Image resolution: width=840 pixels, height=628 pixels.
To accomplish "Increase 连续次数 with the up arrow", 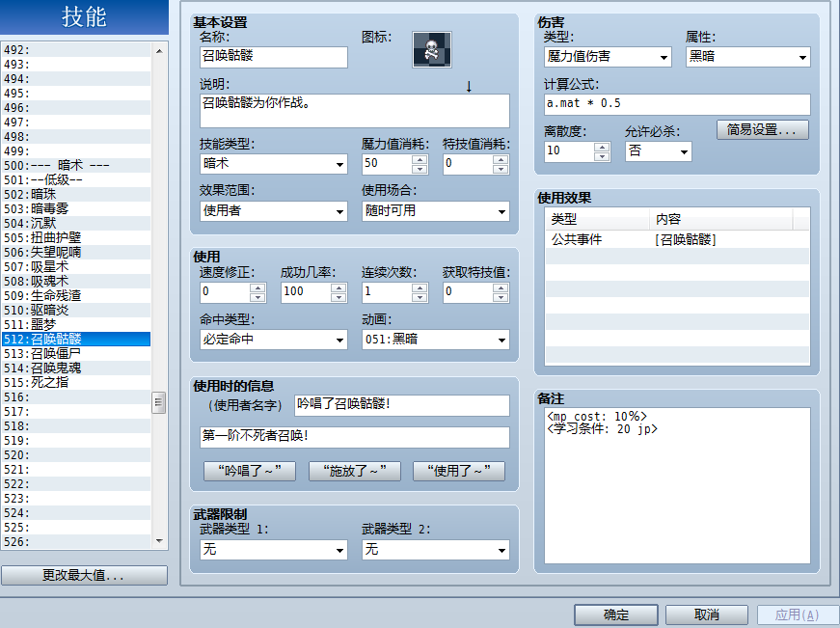I will click(420, 288).
